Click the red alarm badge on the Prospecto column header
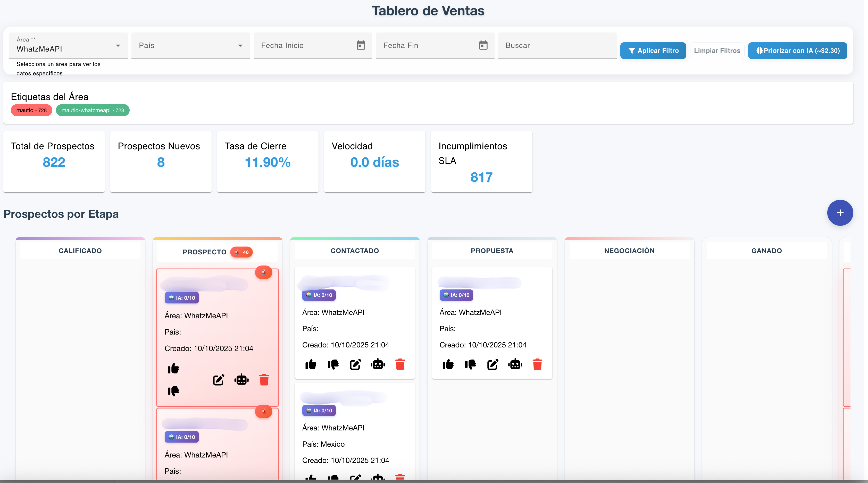 [x=241, y=252]
